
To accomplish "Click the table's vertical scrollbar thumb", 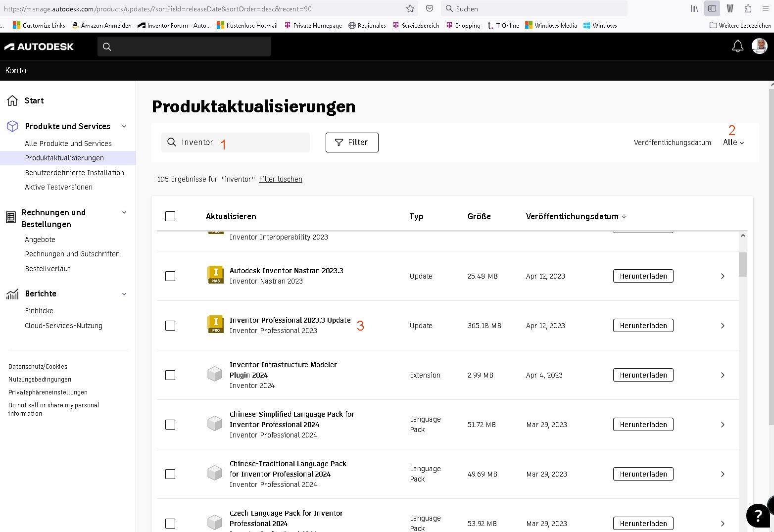I will pyautogui.click(x=743, y=264).
